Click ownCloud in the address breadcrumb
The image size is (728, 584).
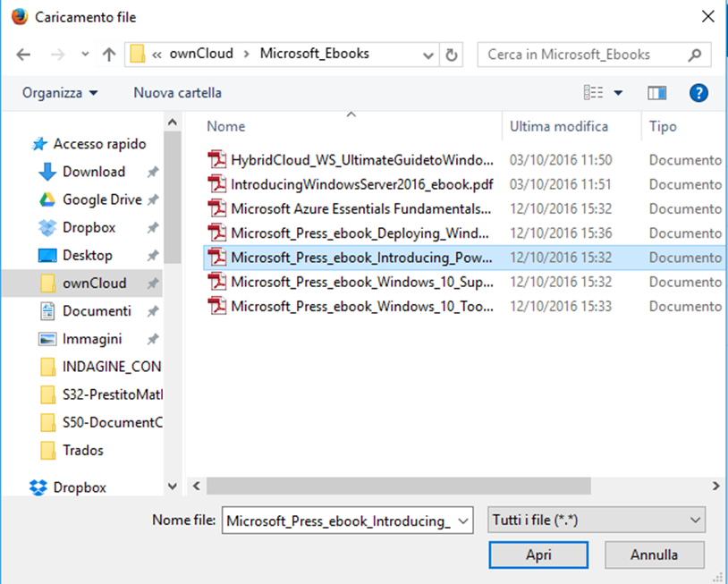[x=201, y=54]
